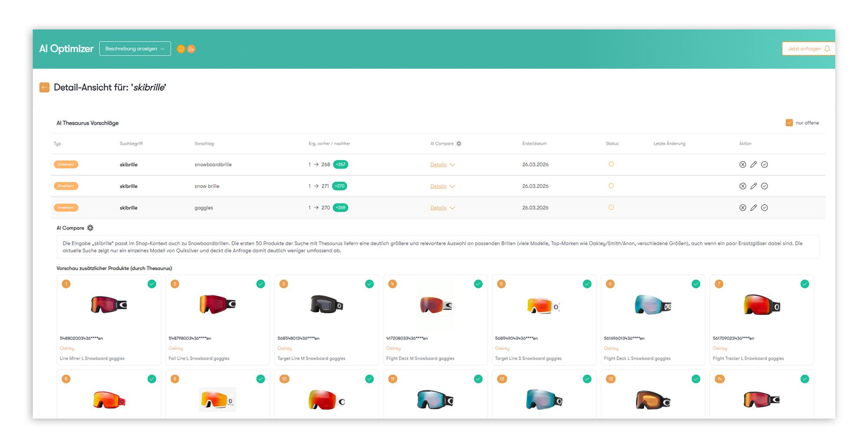Select the 'snow brille' suggestion text
Screen dimensions: 868x448
pyautogui.click(x=207, y=186)
